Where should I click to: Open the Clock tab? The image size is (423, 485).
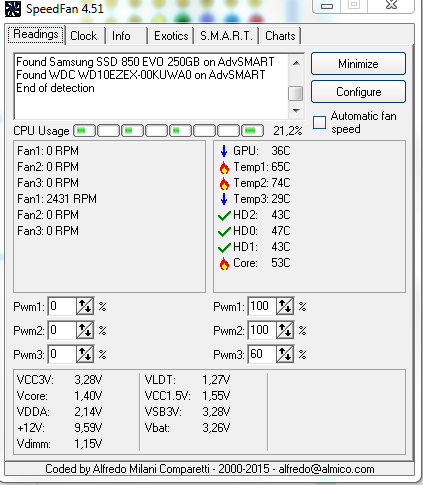click(x=84, y=36)
